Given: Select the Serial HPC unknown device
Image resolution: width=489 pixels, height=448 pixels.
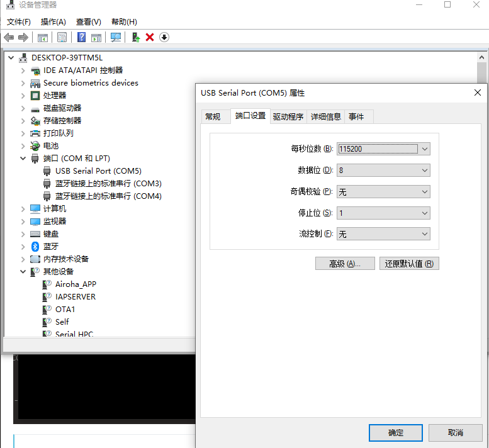Looking at the screenshot, I should click(74, 333).
